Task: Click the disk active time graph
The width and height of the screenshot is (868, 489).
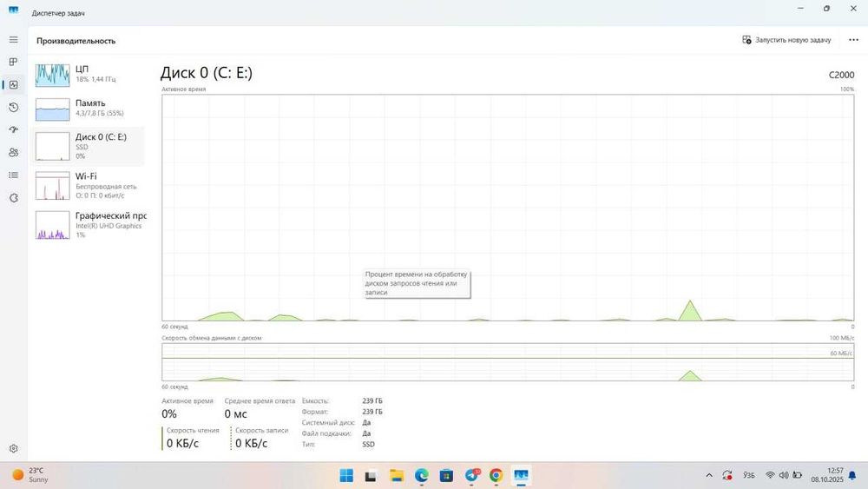Action: point(508,208)
